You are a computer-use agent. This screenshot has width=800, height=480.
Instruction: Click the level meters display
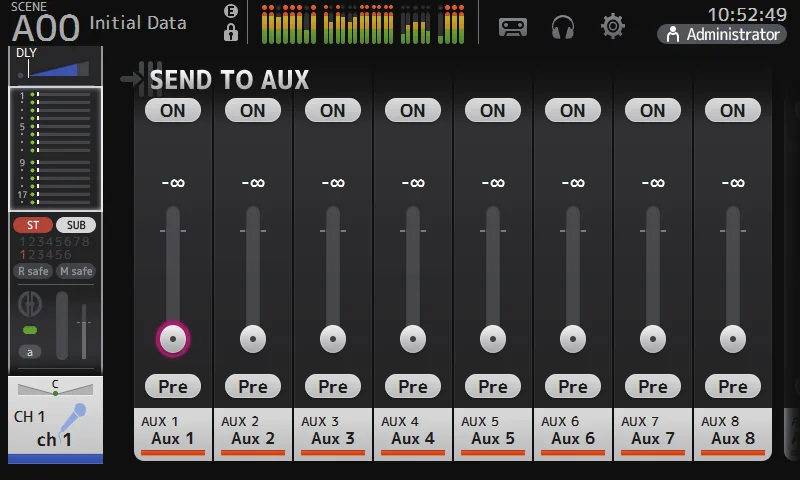click(363, 23)
